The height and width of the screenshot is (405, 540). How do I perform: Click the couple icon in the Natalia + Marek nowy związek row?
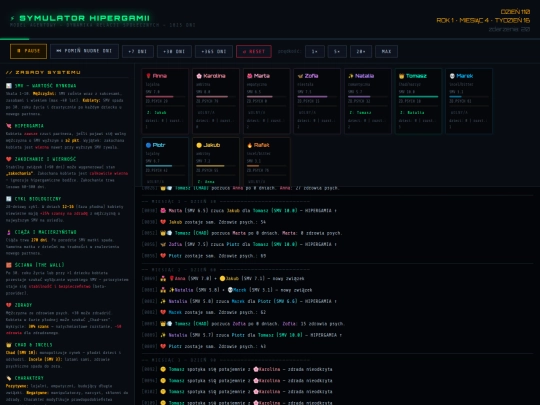point(163,290)
